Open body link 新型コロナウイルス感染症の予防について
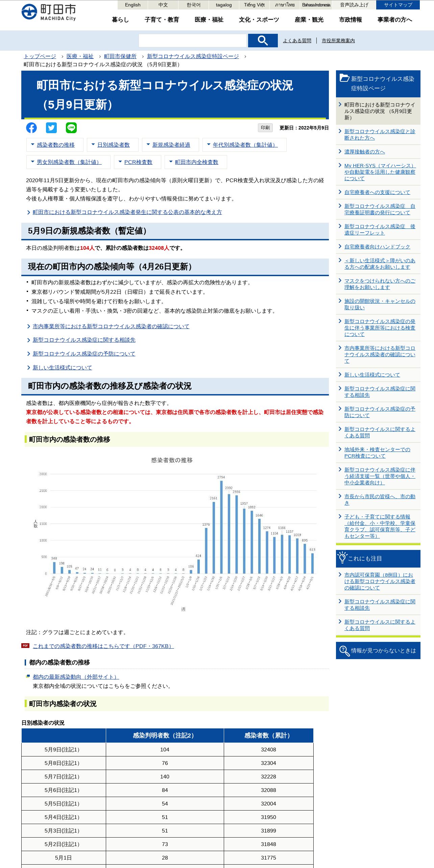This screenshot has width=434, height=868. (x=84, y=354)
